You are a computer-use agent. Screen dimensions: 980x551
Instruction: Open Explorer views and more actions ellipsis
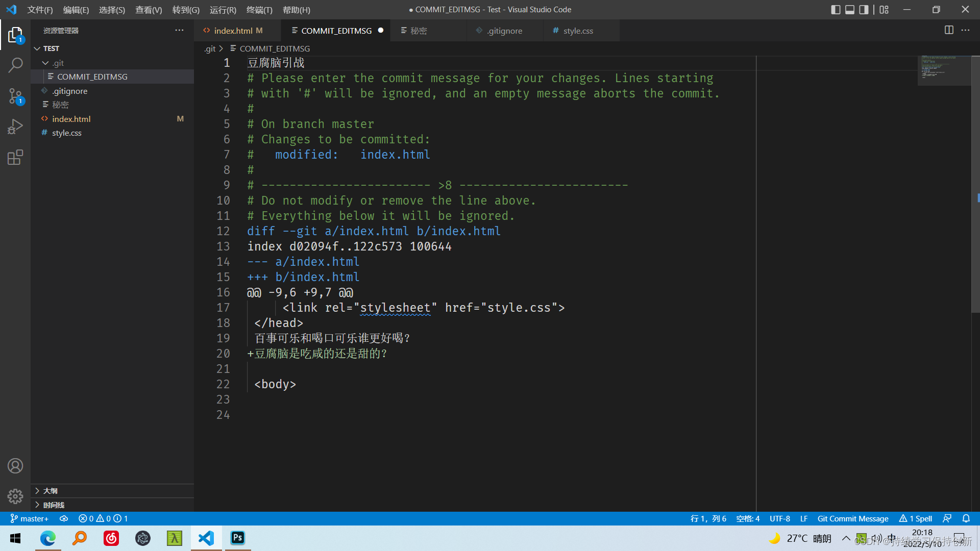(x=179, y=30)
